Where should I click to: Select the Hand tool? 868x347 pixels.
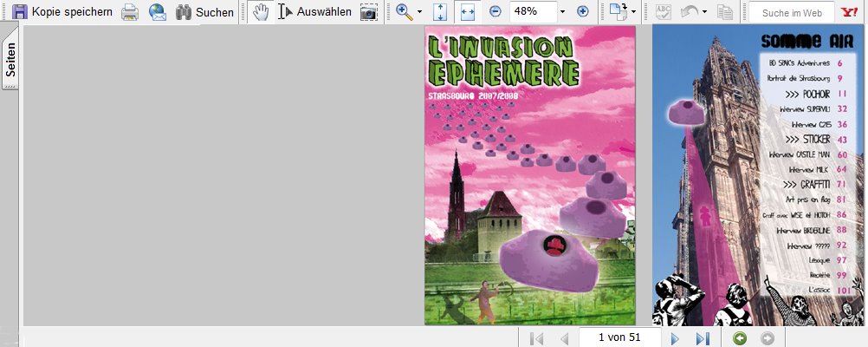point(260,11)
